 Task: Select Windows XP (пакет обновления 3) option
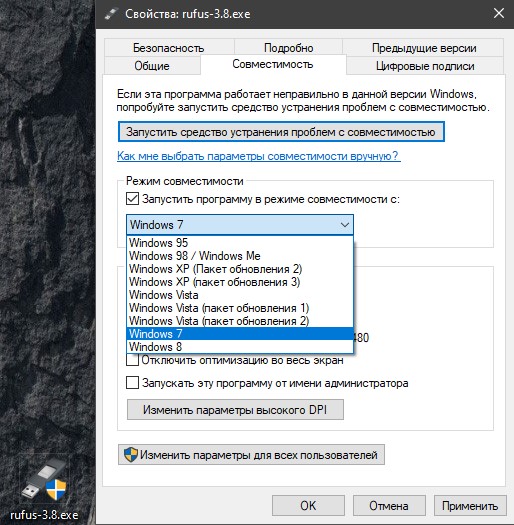(x=240, y=282)
